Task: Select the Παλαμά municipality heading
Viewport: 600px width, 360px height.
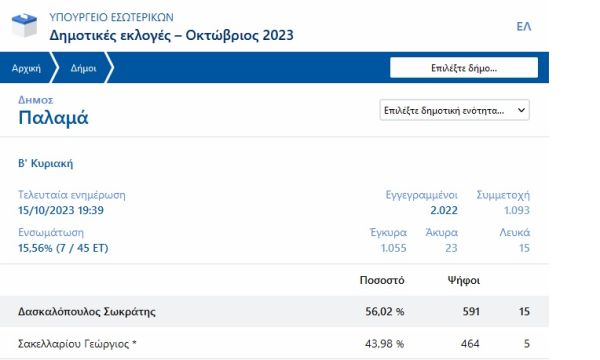Action: coord(53,117)
